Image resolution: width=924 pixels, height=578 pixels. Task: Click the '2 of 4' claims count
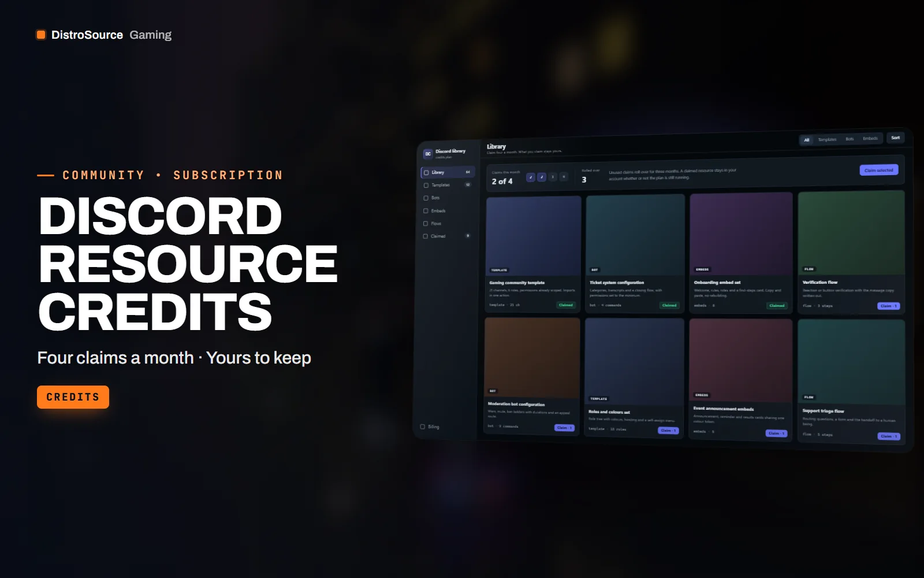502,181
